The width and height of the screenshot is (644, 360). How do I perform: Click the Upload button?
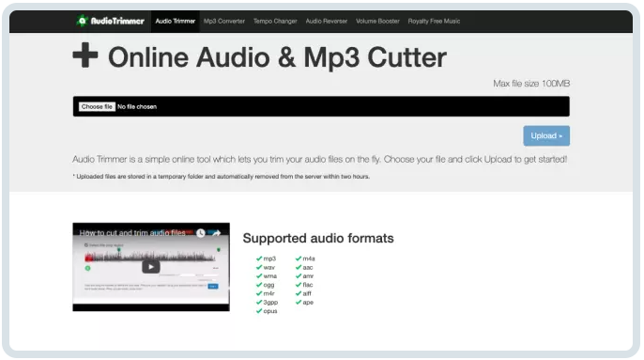(x=546, y=135)
